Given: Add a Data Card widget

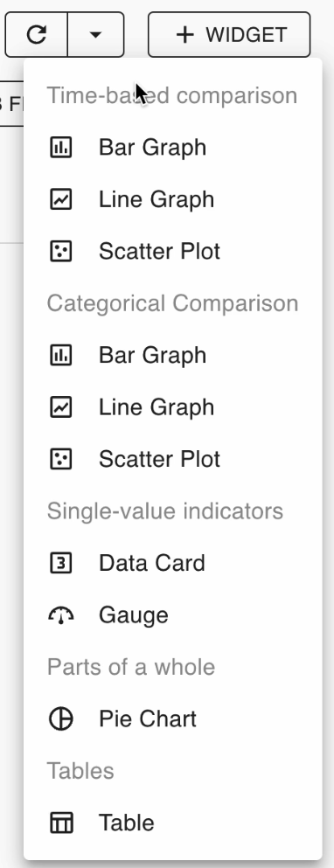Looking at the screenshot, I should [173, 563].
